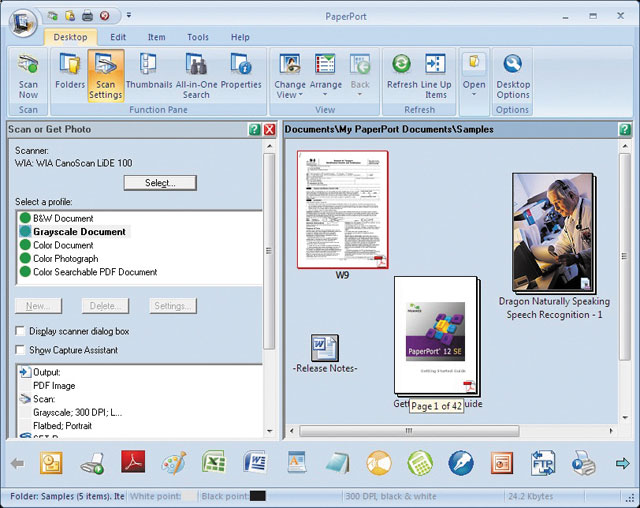Click the blue pen nib icon in Send To bar
The image size is (640, 508).
coord(461,463)
